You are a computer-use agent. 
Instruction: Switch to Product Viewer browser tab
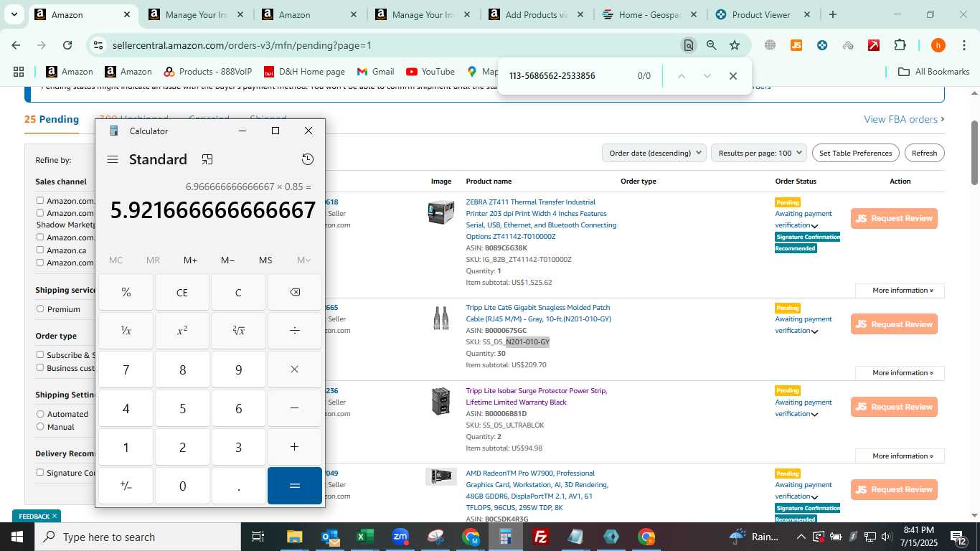click(762, 14)
